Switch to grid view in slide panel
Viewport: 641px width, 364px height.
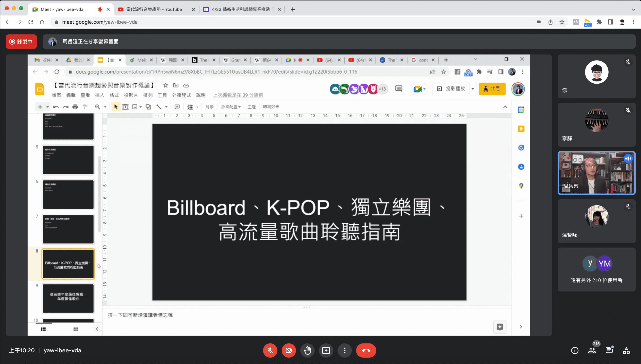pos(76,329)
